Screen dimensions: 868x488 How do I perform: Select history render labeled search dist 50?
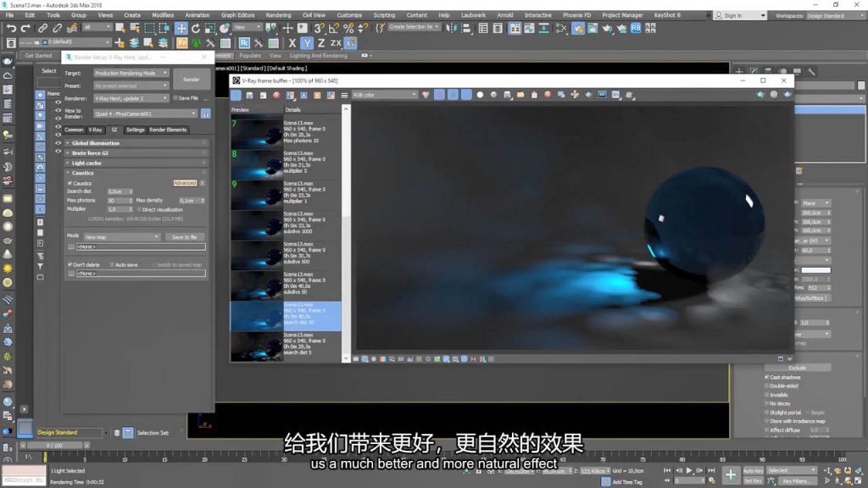(286, 316)
